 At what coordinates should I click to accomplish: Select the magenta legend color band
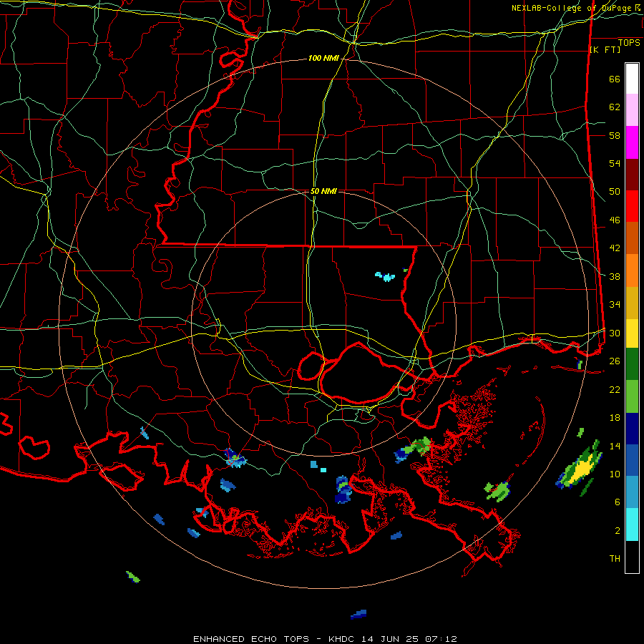(632, 142)
